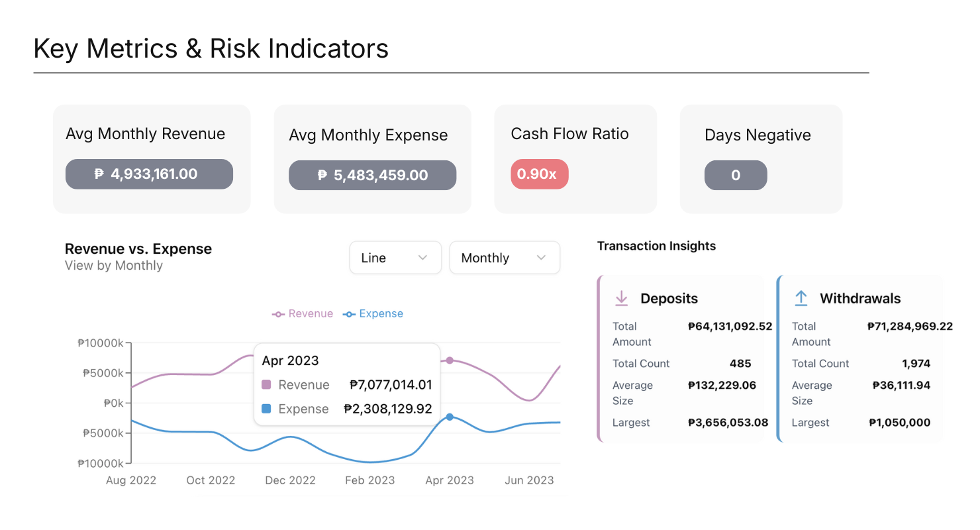Toggle the Expense legend marker
The height and width of the screenshot is (530, 980).
click(x=349, y=314)
